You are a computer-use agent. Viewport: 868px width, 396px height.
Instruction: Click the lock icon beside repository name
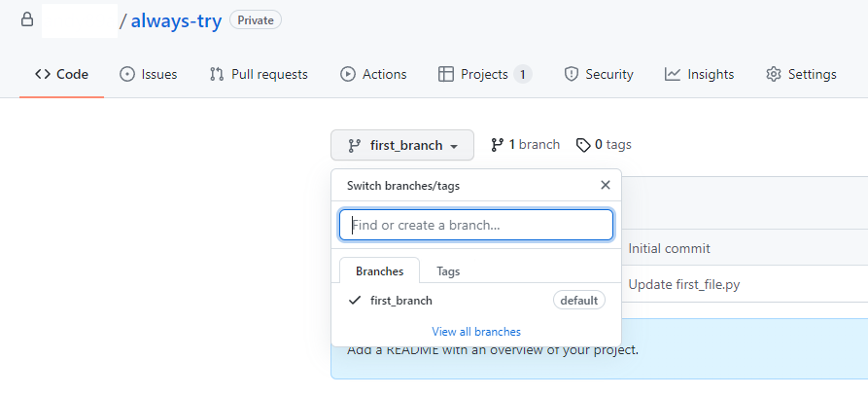(x=26, y=20)
